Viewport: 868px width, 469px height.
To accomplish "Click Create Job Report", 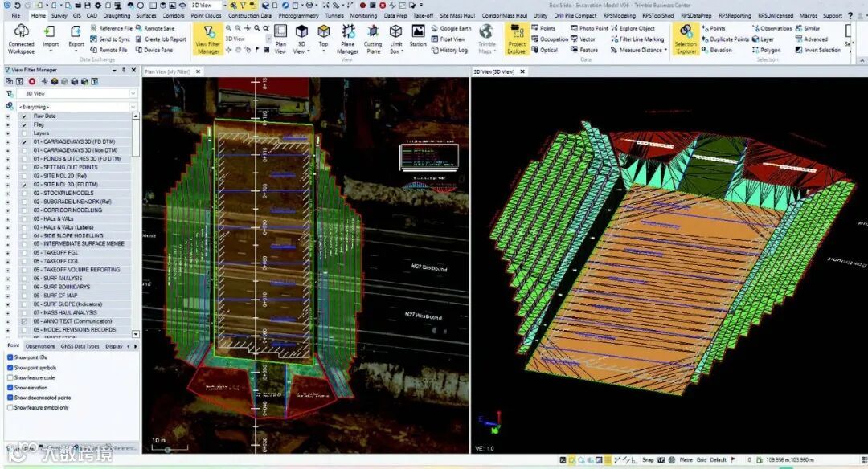I will [161, 39].
